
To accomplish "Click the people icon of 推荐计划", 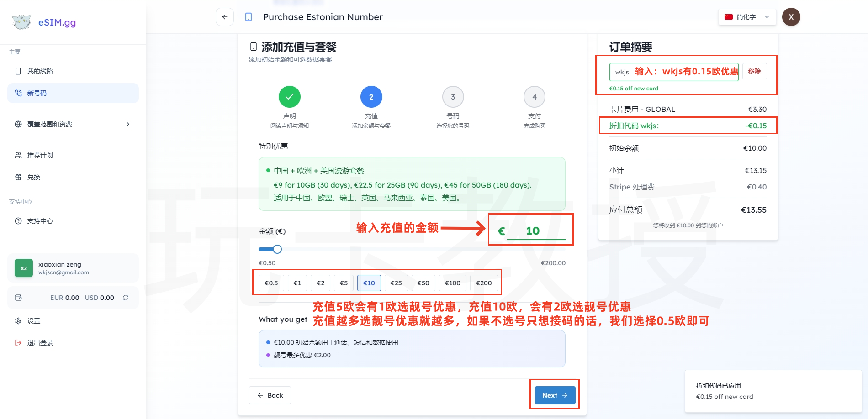I will 18,155.
